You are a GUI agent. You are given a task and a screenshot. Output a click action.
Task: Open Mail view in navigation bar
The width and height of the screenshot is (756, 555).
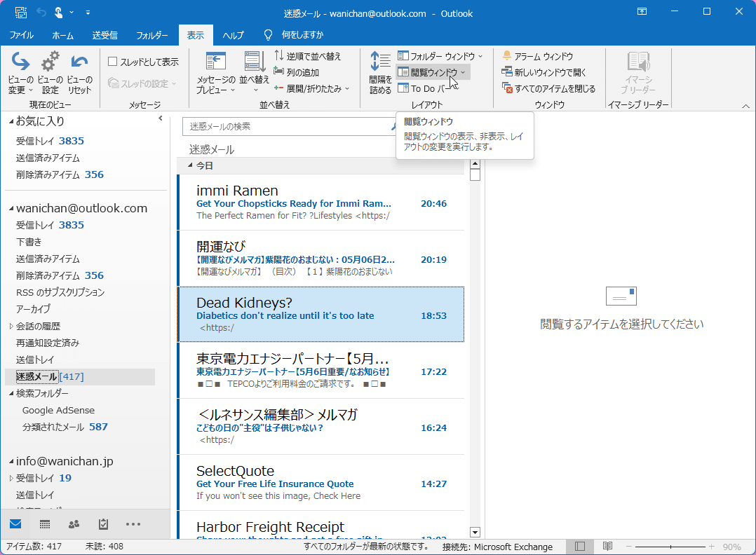point(15,524)
